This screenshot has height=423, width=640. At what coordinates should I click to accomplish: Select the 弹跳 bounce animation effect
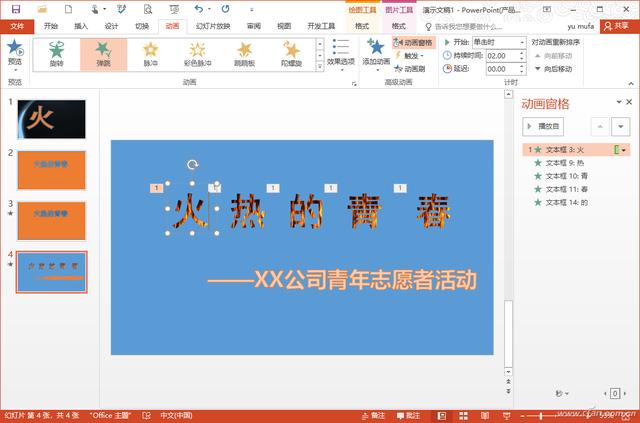click(x=103, y=54)
